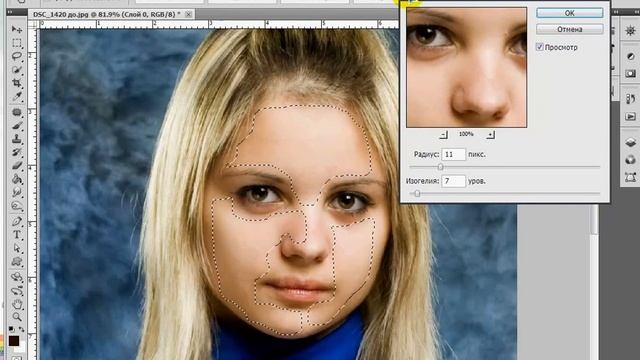
Task: Reset to default foreground and background colors
Action: [x=12, y=329]
